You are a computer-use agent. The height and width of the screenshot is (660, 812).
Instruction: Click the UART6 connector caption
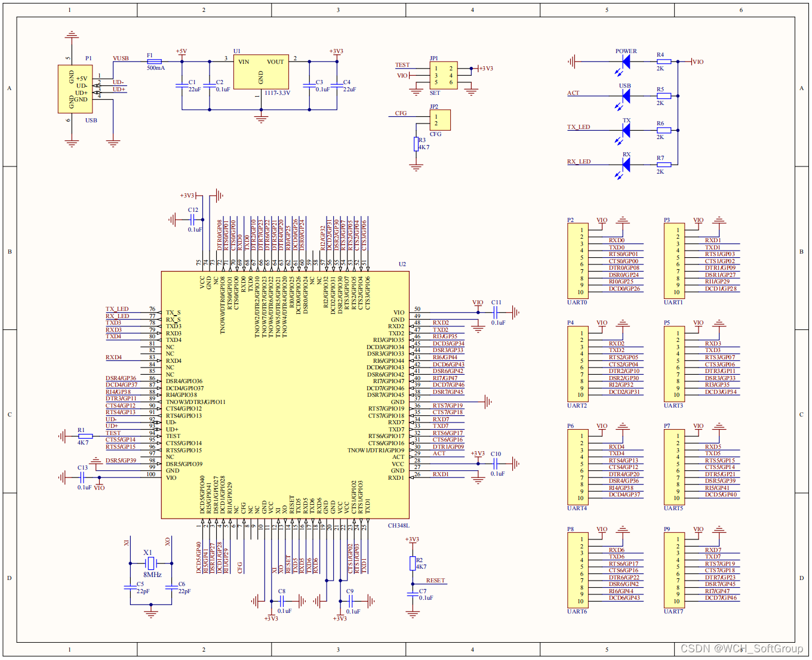(x=577, y=612)
